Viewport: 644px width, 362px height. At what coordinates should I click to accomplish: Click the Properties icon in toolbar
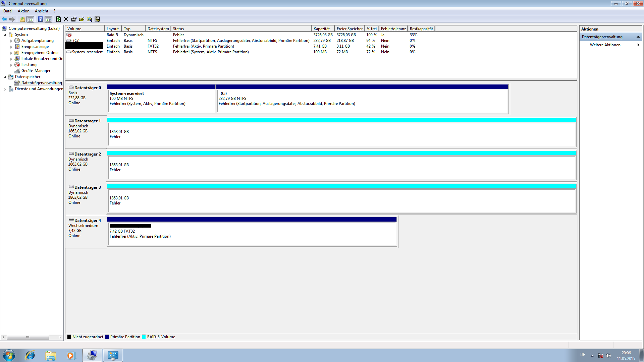pyautogui.click(x=74, y=19)
